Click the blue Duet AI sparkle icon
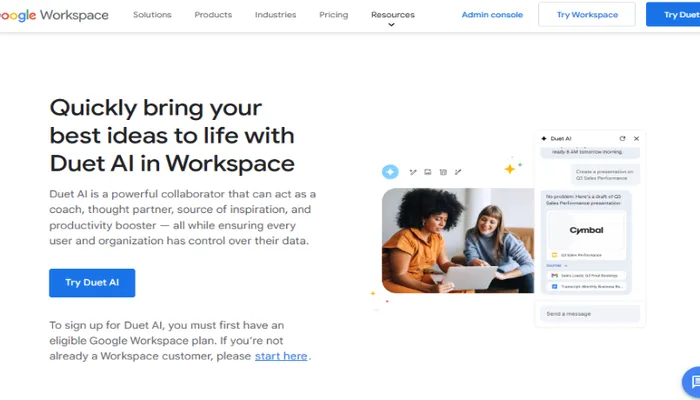700x400 pixels. coord(390,172)
